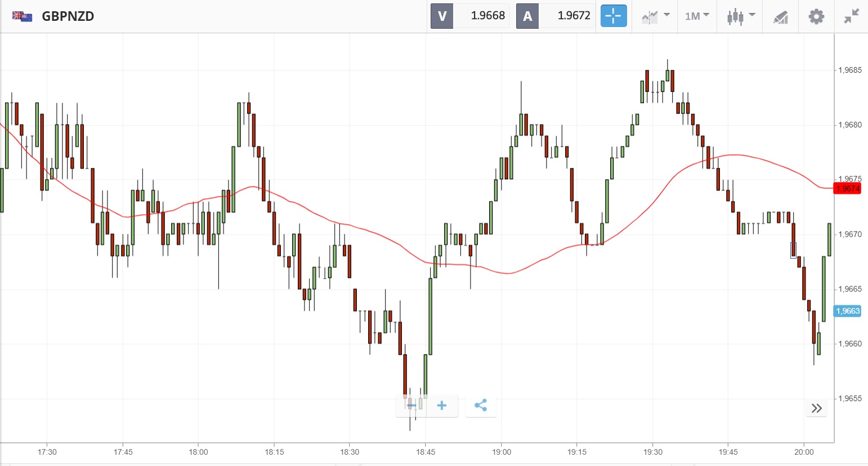Click the GBPNZD instrument name
Viewport: 868px width, 466px height.
(68, 16)
